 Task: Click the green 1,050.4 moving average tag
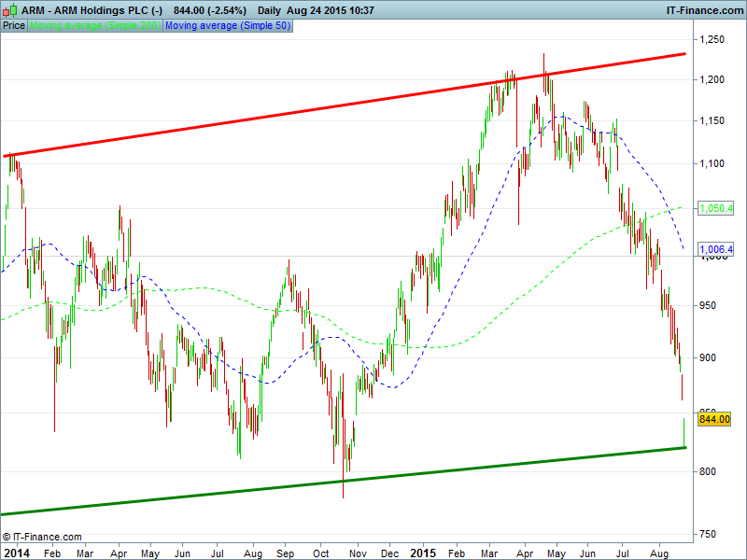click(714, 208)
